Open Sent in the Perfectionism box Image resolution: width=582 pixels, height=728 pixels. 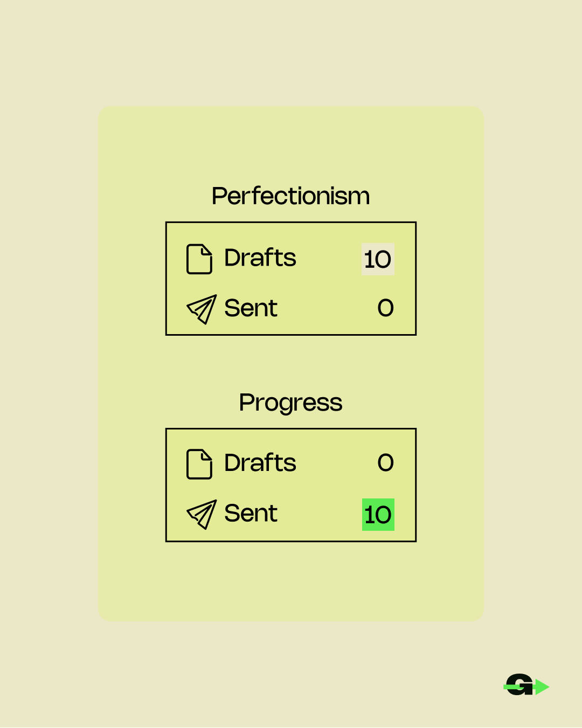(251, 308)
